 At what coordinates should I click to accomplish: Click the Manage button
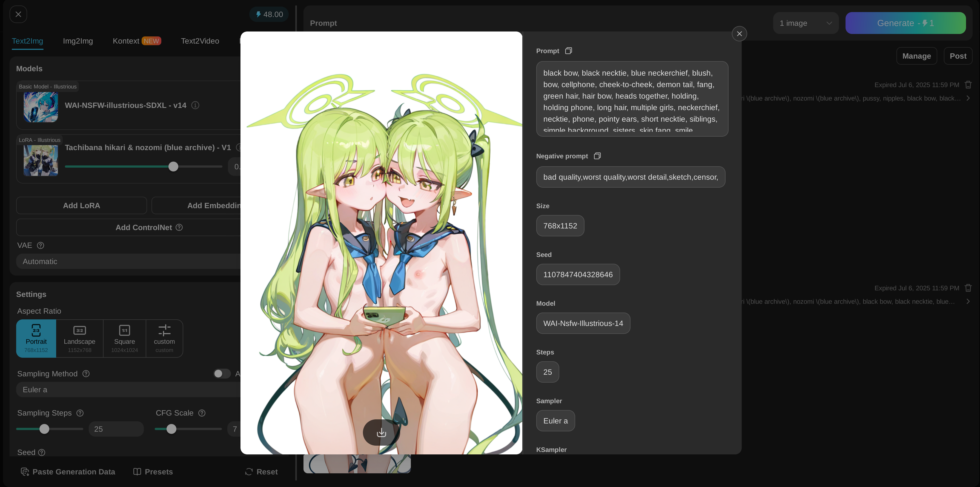tap(916, 56)
